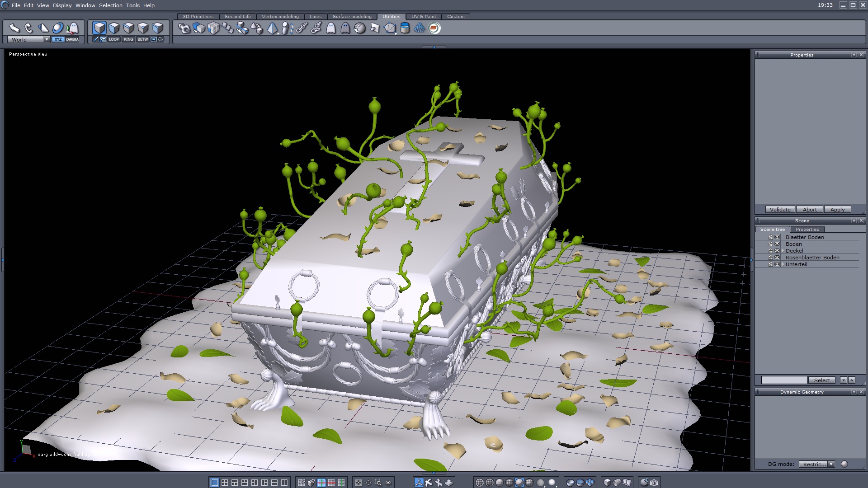Image resolution: width=868 pixels, height=488 pixels.
Task: Select the single viewport layout icon
Action: pos(215,483)
